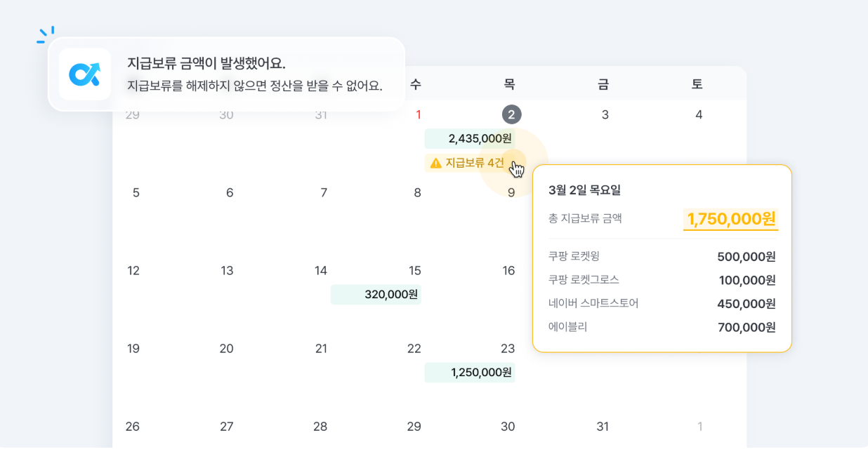Click the 지급보류 금액이 발생했어요 notification title

[206, 62]
